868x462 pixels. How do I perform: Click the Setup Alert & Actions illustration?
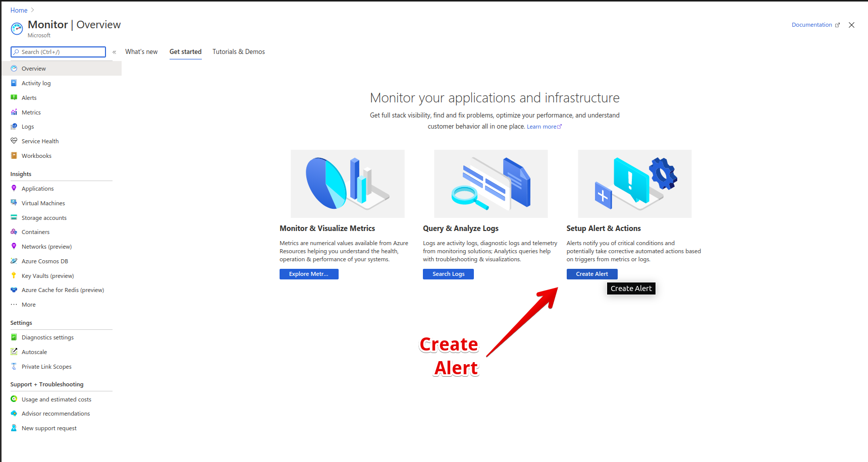coord(635,184)
